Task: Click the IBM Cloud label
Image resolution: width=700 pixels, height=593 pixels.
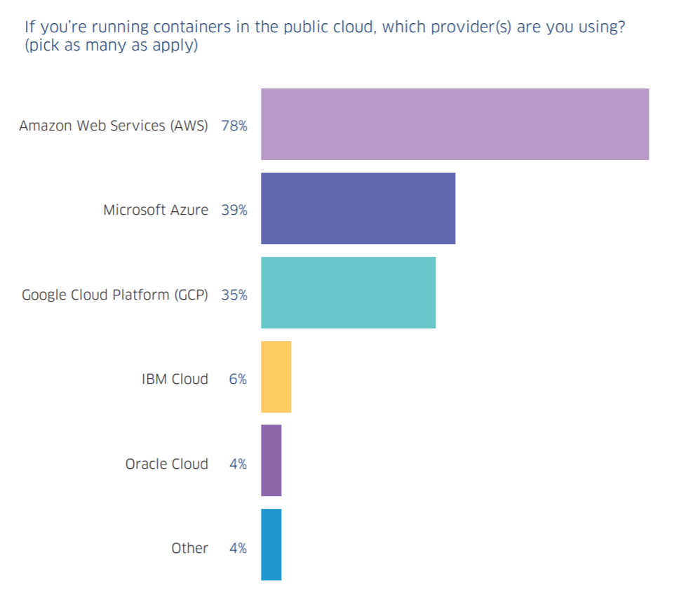Action: 175,379
